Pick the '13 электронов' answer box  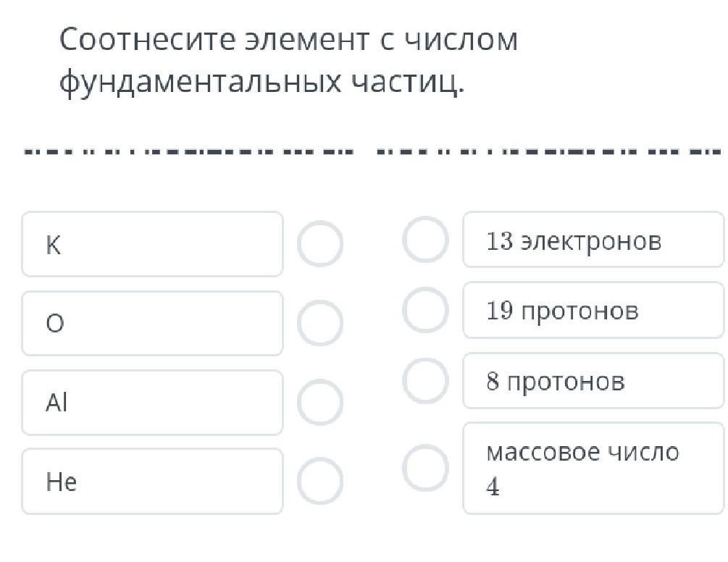point(593,240)
